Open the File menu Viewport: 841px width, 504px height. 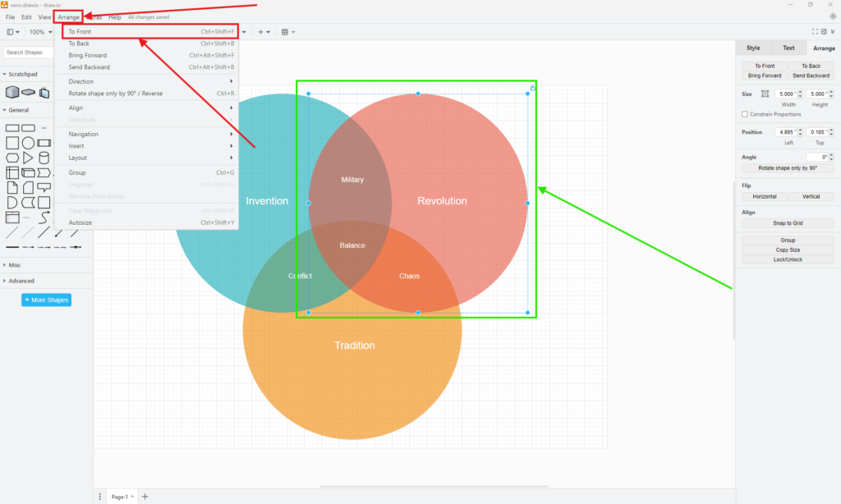(10, 17)
